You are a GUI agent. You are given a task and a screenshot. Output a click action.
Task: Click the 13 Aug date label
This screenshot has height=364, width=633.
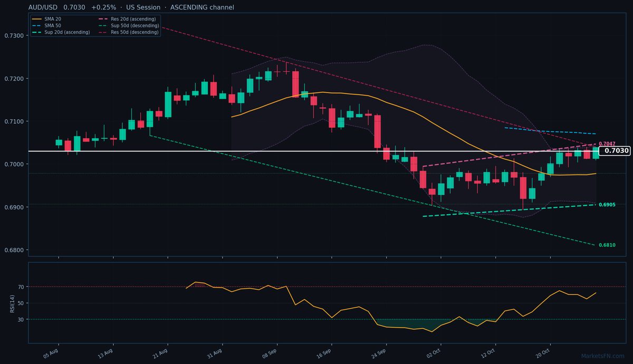(105, 352)
